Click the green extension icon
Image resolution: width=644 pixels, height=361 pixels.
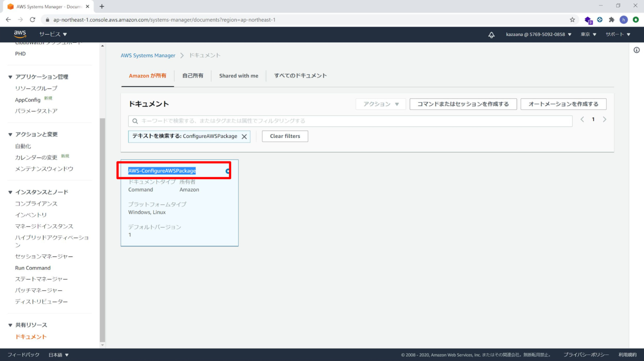click(x=636, y=19)
